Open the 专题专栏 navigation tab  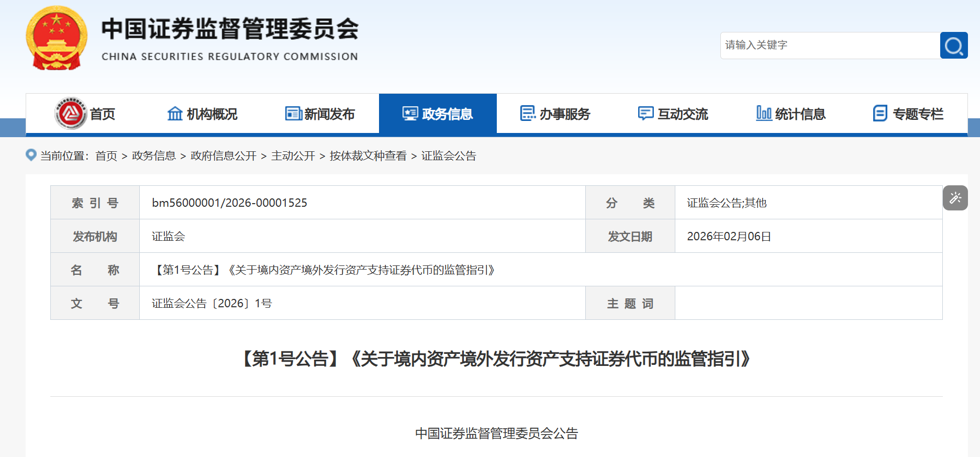point(908,114)
